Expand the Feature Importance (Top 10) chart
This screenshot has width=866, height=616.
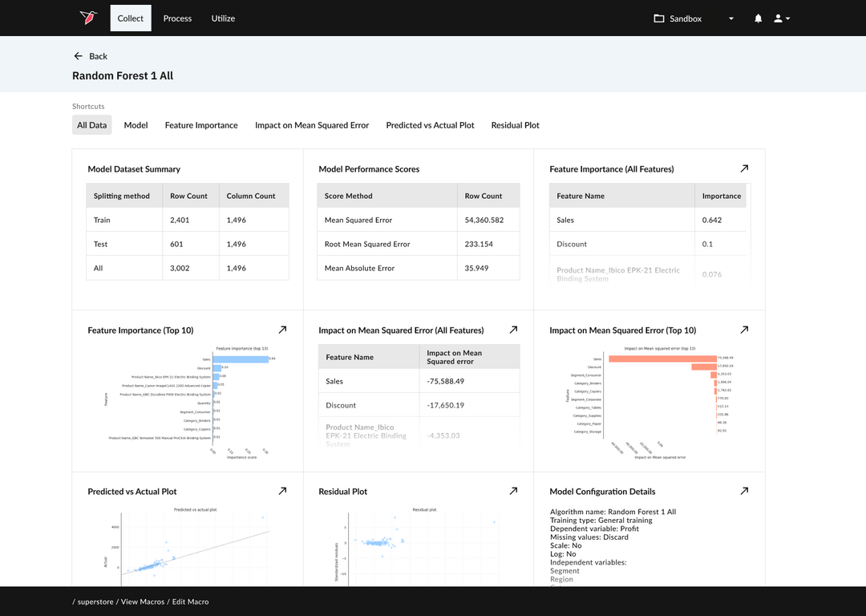click(x=282, y=330)
